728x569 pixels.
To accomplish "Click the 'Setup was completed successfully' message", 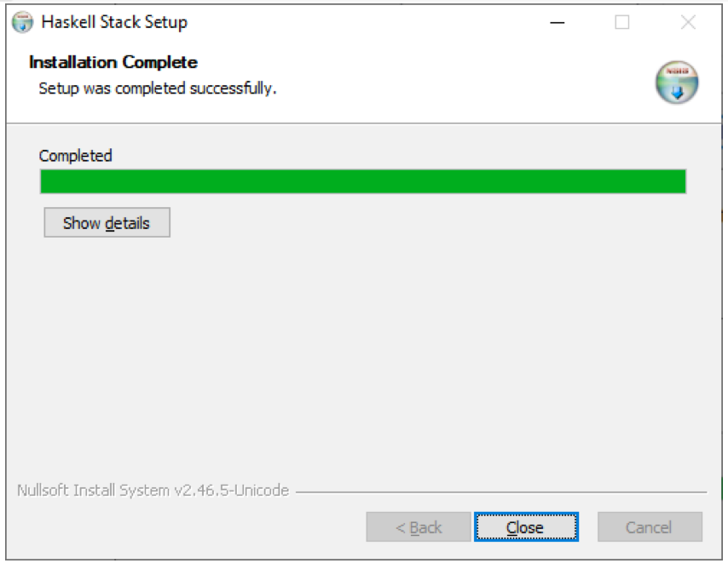I will 158,89.
